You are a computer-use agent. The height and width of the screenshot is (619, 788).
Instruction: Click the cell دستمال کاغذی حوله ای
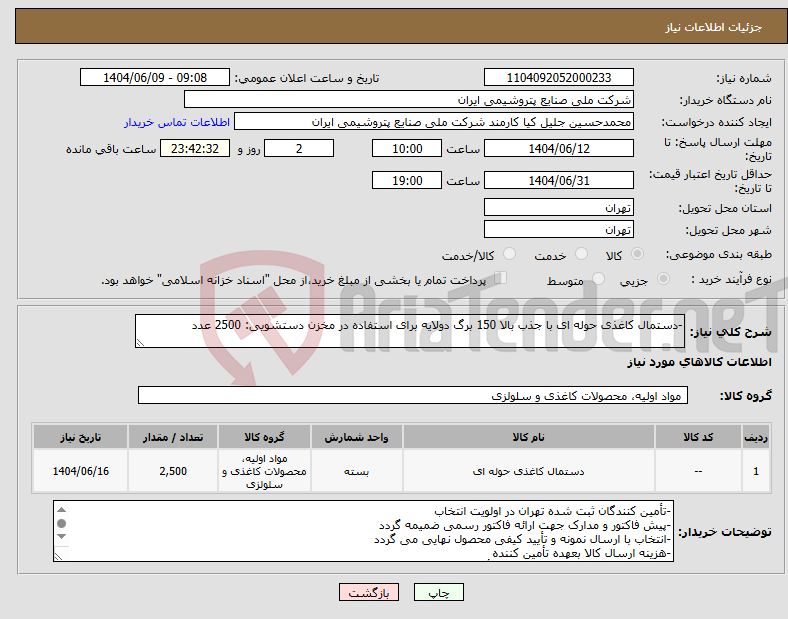coord(528,471)
